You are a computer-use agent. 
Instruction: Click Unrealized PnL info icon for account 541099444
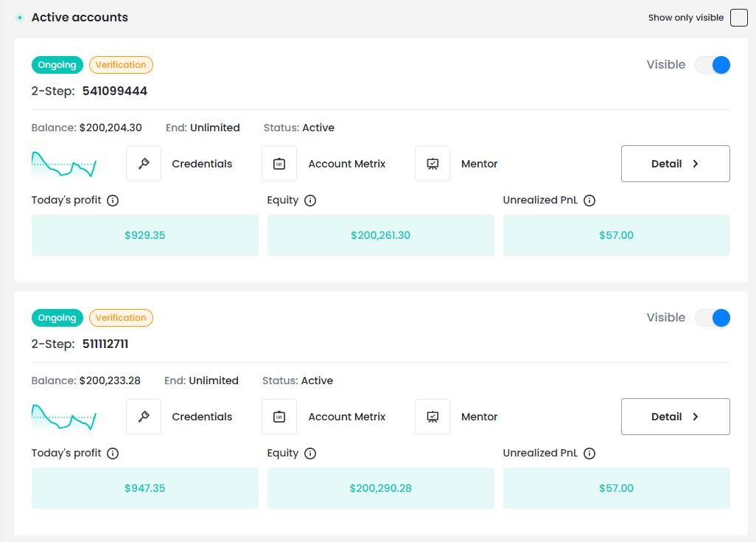pos(589,201)
